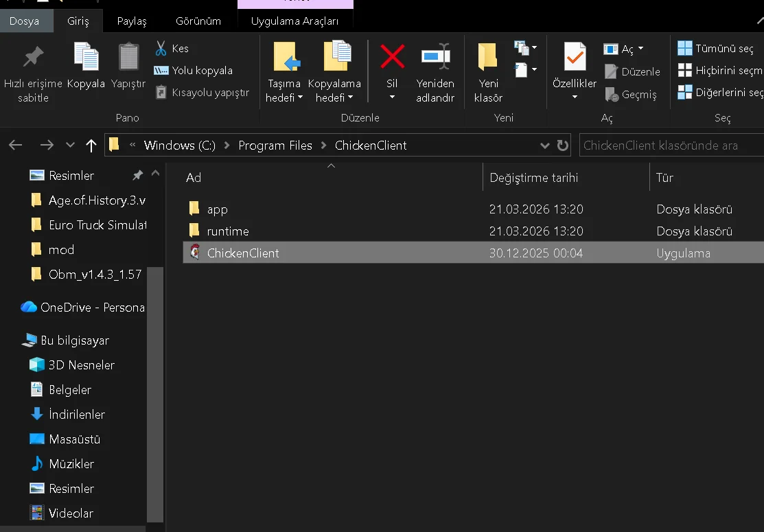Open the Dosya menu
The image size is (764, 532).
[24, 21]
